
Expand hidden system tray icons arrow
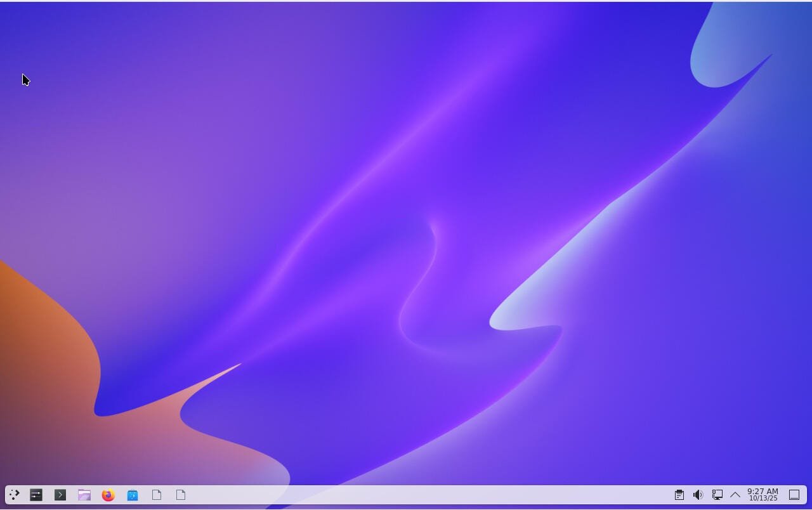click(x=735, y=495)
